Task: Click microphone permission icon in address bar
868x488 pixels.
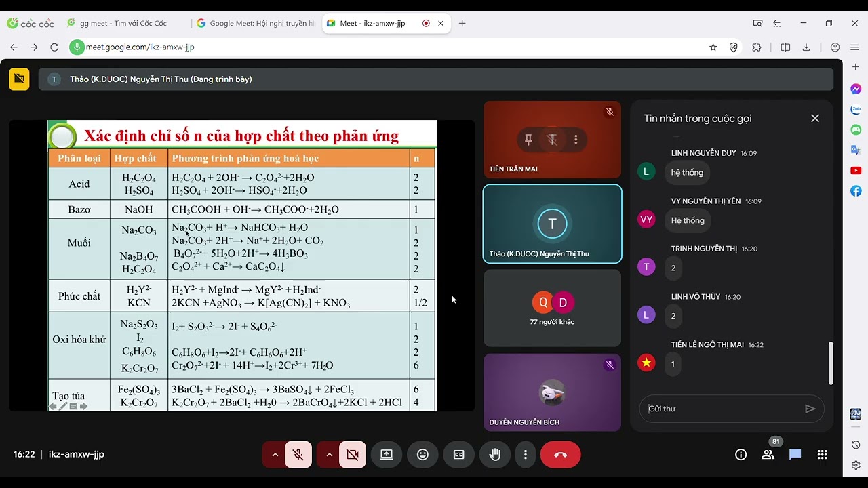Action: 77,47
